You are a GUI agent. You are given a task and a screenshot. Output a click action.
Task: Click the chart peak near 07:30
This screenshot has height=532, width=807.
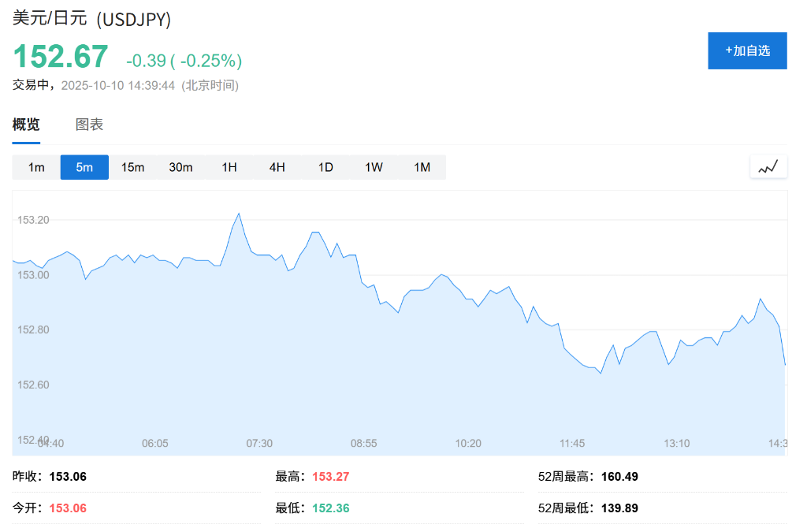239,214
